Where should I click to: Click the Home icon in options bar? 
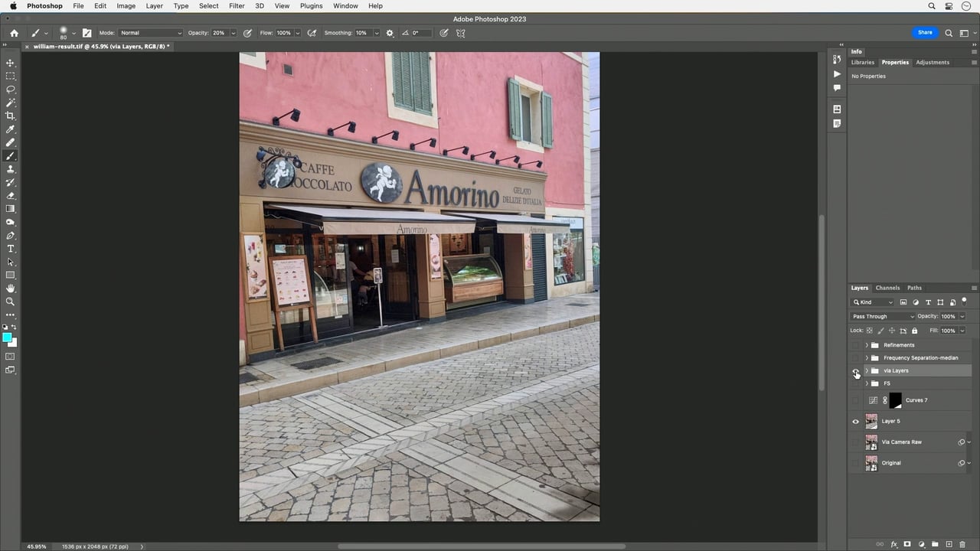(x=14, y=33)
